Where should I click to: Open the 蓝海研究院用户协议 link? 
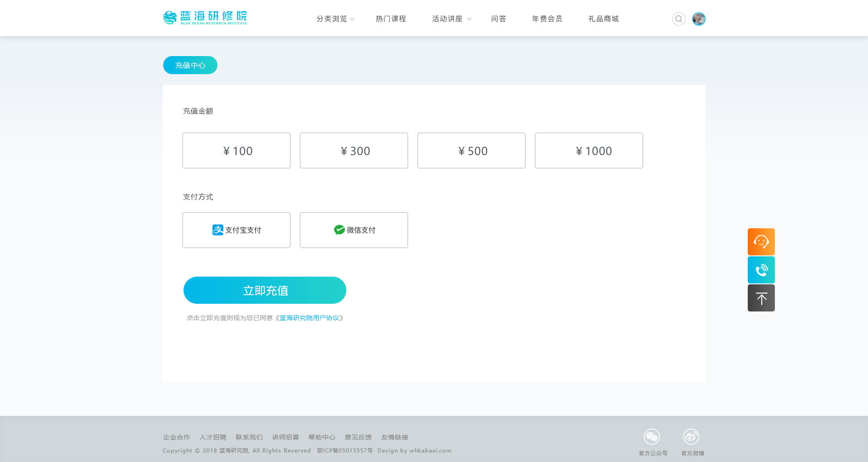tap(309, 318)
